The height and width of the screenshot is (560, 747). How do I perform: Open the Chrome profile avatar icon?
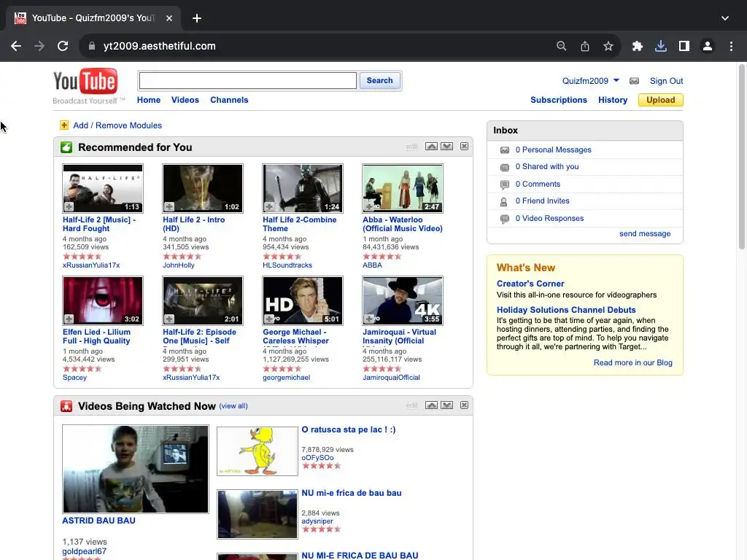(708, 46)
